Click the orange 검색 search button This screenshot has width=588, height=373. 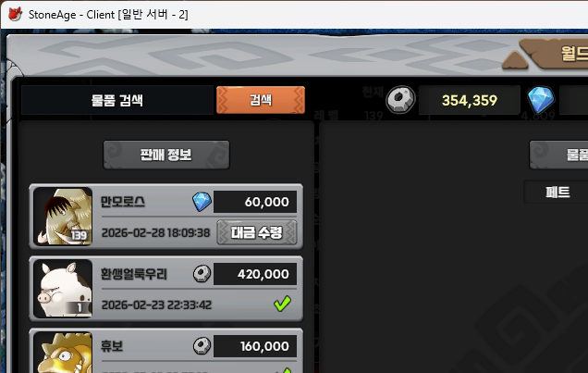click(261, 100)
